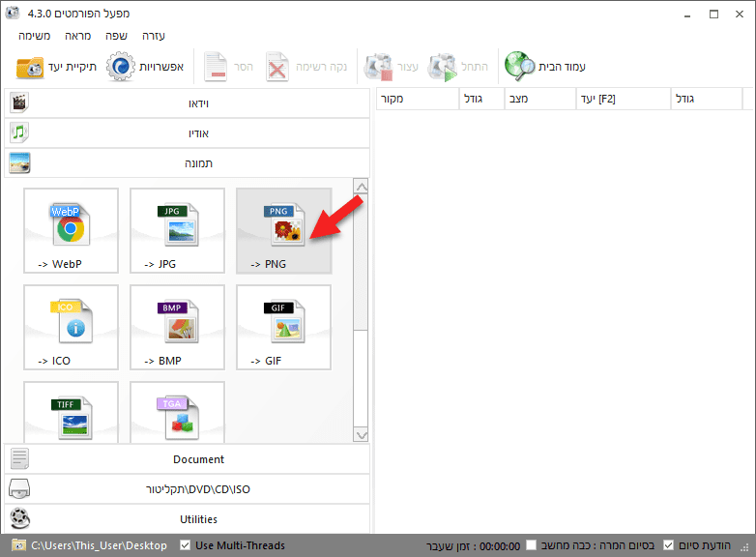Image resolution: width=756 pixels, height=557 pixels.
Task: Toggle the completion notification (הודעת סיום) checkbox
Action: point(668,545)
